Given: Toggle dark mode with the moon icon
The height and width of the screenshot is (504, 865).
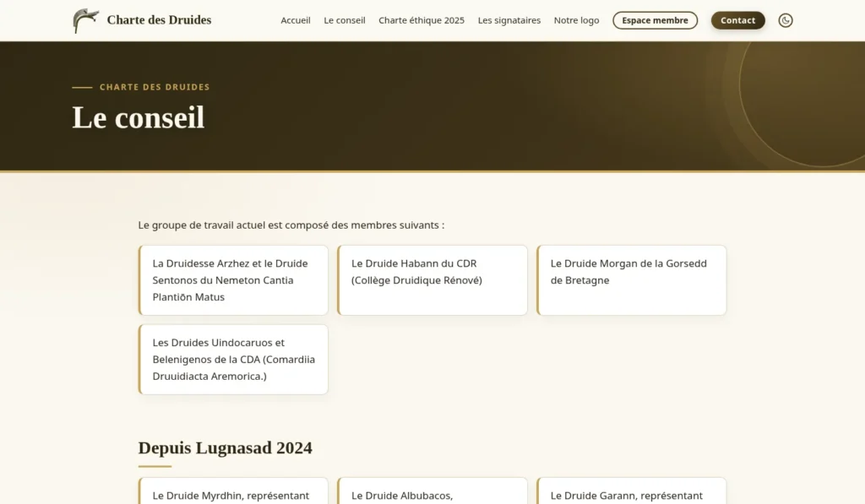Looking at the screenshot, I should (785, 20).
